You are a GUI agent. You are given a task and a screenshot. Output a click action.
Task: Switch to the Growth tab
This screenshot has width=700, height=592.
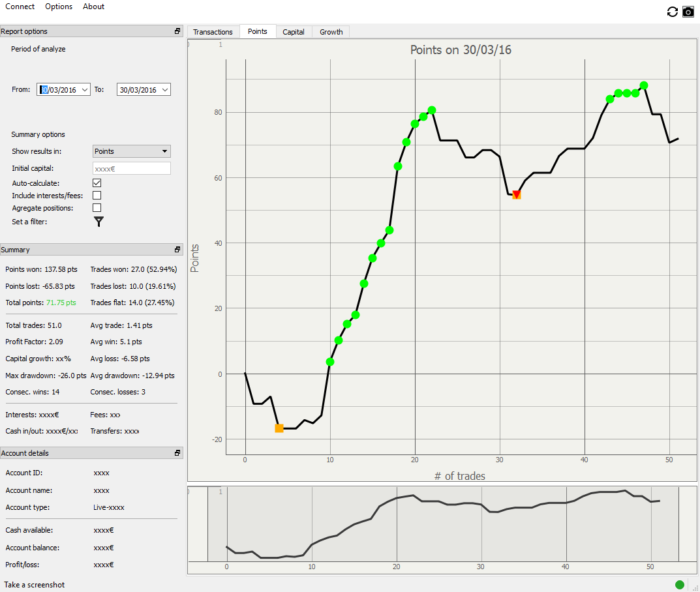click(x=331, y=32)
